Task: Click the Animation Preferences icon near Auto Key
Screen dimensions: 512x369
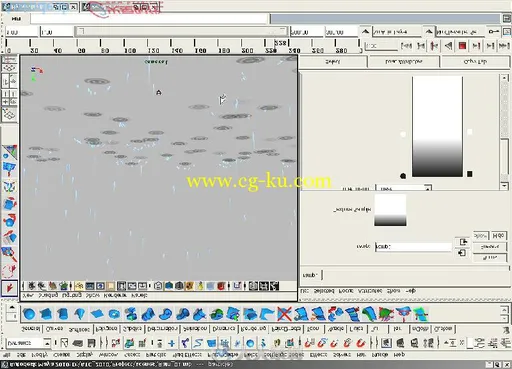Action: [507, 32]
